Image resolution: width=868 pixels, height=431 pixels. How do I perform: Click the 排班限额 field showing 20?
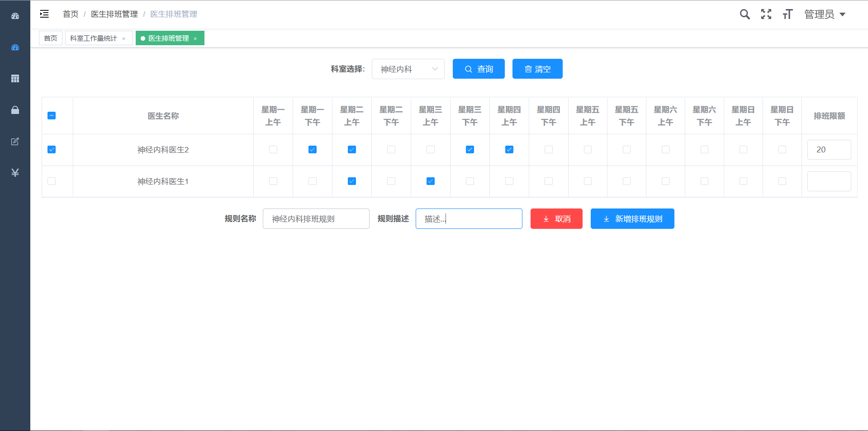[829, 150]
